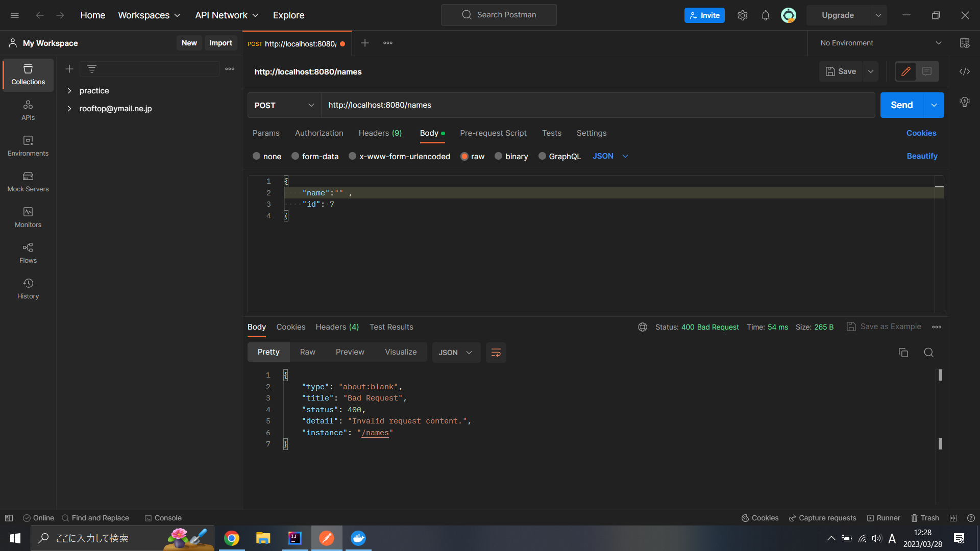Open Postman settings gear
This screenshot has height=551, width=980.
tap(743, 15)
